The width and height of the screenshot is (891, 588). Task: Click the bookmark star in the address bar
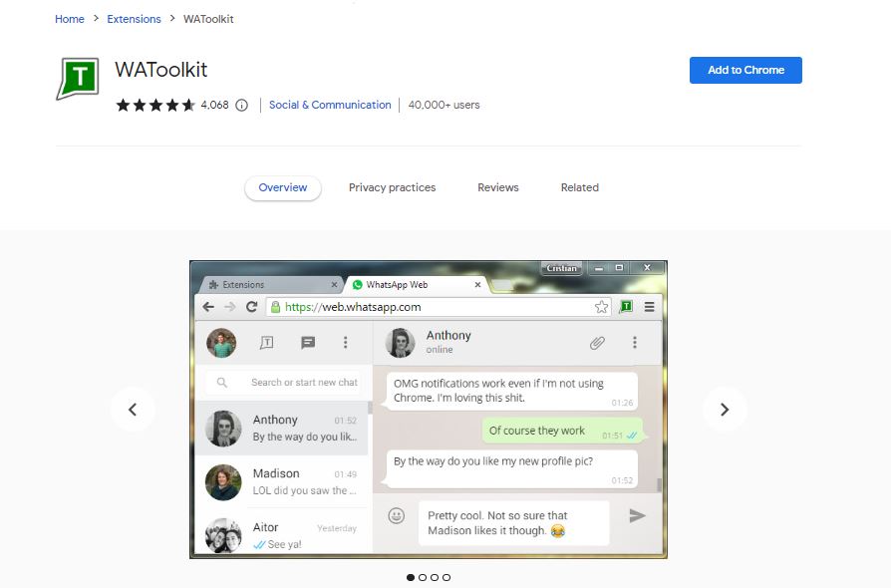coord(601,307)
